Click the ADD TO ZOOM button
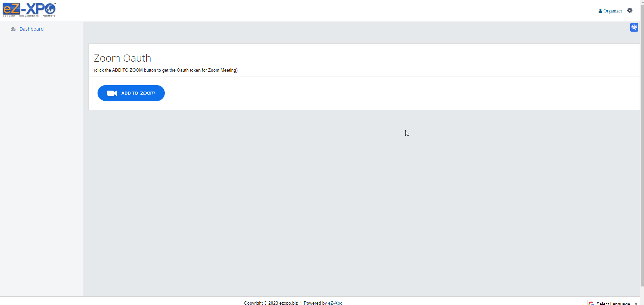This screenshot has height=305, width=644. 131,93
